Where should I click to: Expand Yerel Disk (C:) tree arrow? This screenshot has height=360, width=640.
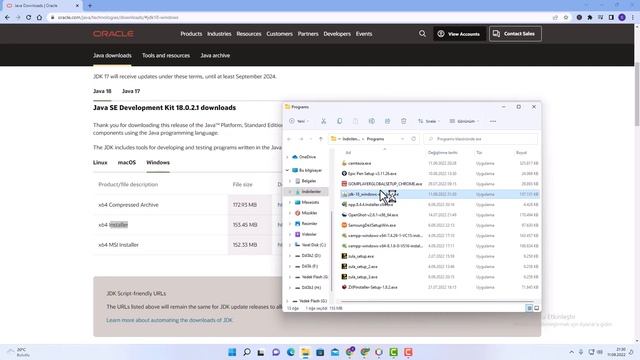point(290,245)
